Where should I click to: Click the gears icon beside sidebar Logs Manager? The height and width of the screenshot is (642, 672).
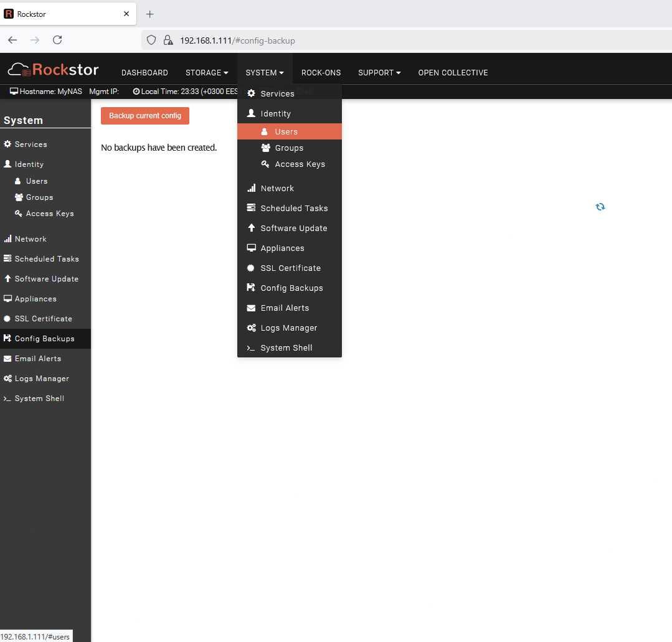coord(7,378)
